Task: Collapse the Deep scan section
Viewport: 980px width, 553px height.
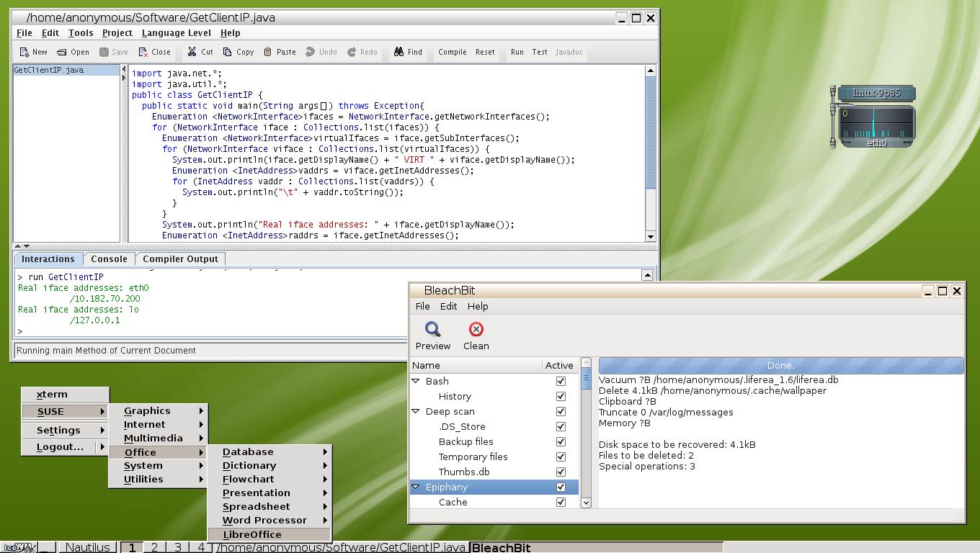Action: click(x=416, y=411)
